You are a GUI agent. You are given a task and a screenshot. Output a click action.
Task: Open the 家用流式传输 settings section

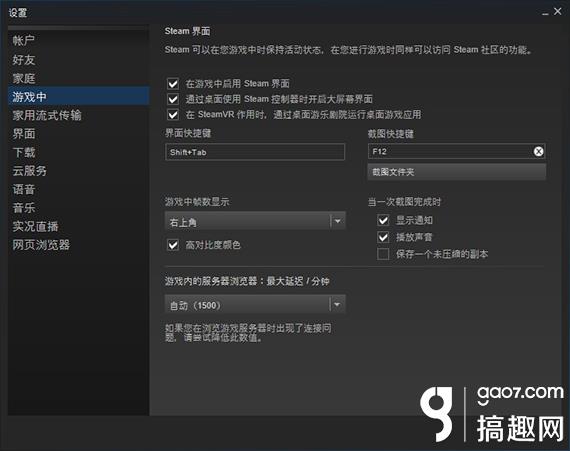coord(78,115)
